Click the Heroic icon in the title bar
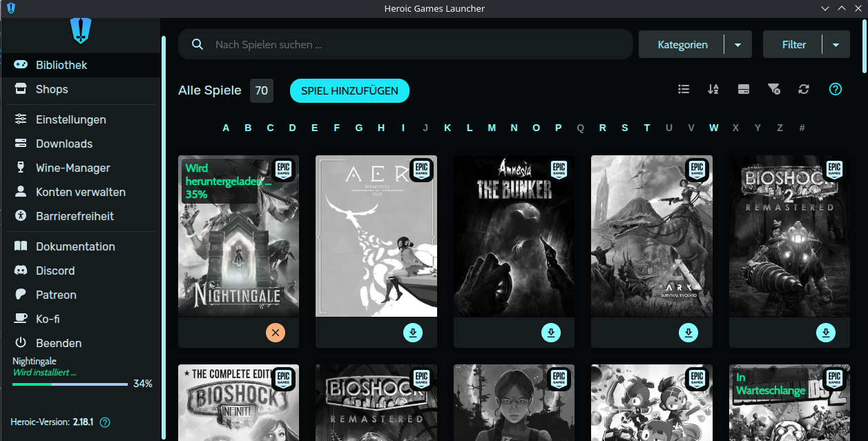This screenshot has width=868, height=441. pos(10,8)
